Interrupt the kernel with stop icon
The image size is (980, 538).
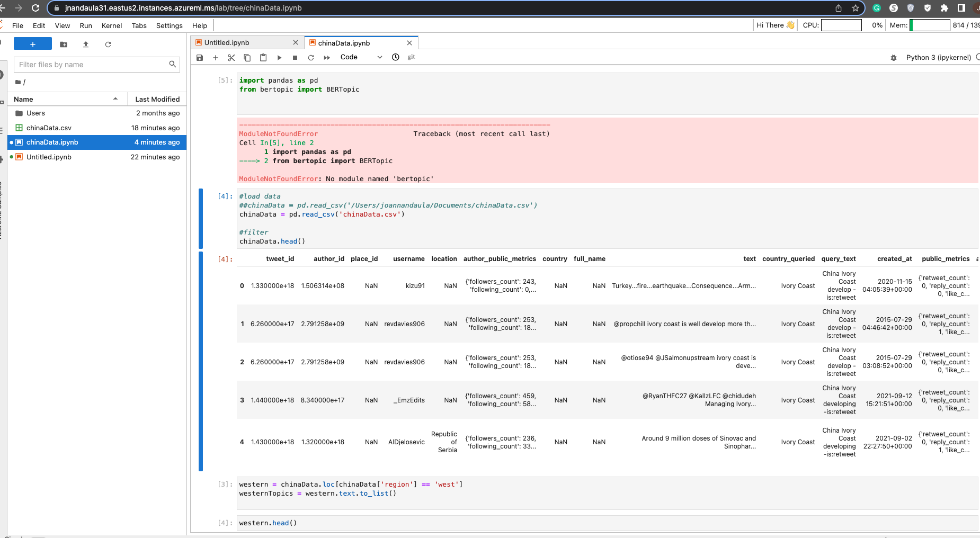click(295, 57)
